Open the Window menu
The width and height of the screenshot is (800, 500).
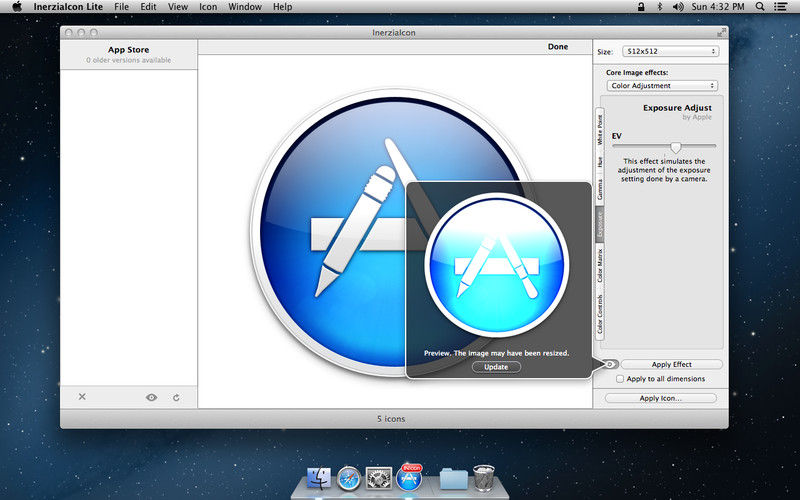coord(245,7)
